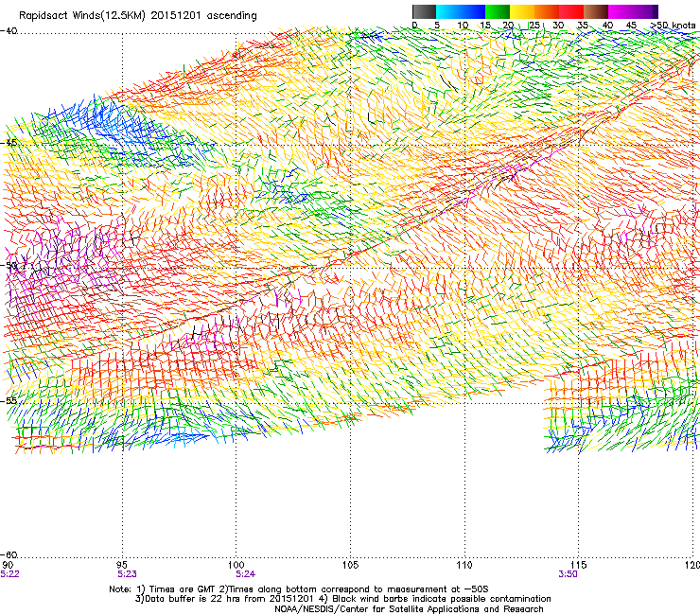The height and width of the screenshot is (615, 700).
Task: Click the '-55' latitude axis label
Action: 9,400
